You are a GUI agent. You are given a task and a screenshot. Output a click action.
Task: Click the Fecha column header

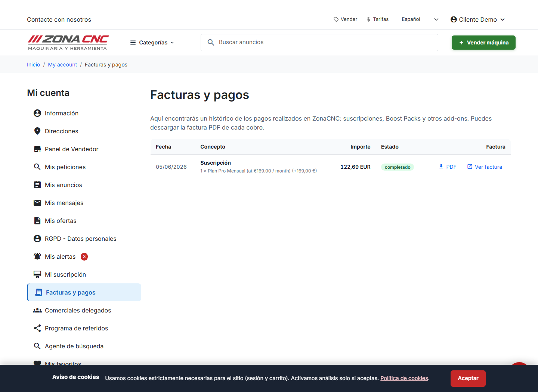click(x=163, y=147)
